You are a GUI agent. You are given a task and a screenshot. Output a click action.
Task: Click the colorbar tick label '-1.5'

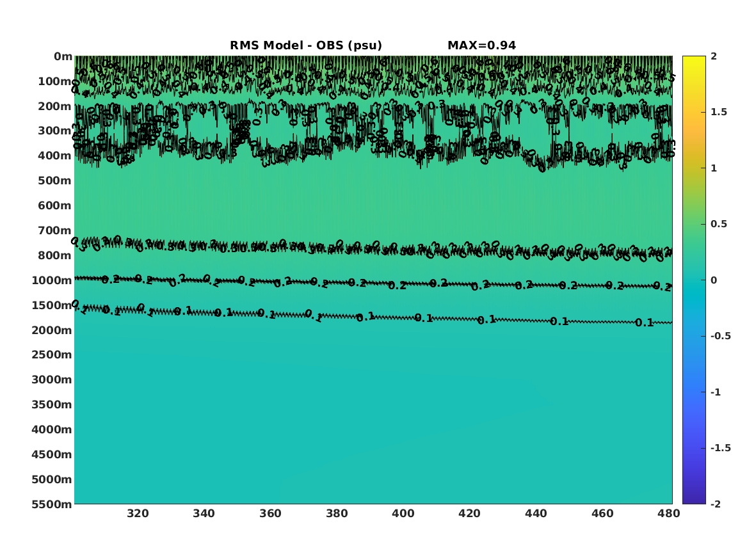(x=721, y=448)
